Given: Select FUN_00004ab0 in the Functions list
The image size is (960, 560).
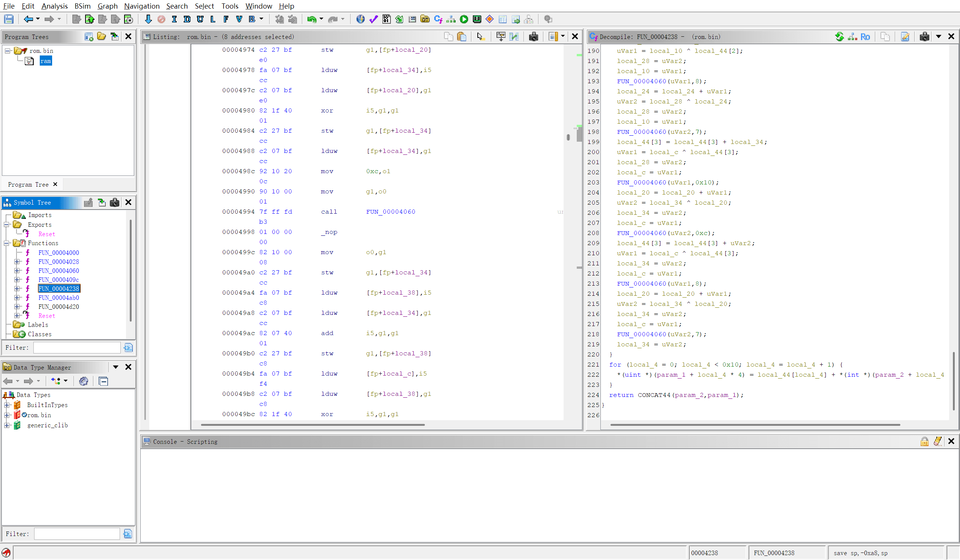Looking at the screenshot, I should click(x=58, y=298).
